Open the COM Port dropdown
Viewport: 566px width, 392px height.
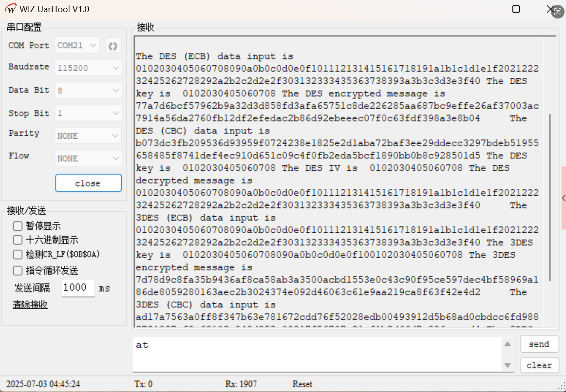click(x=77, y=45)
